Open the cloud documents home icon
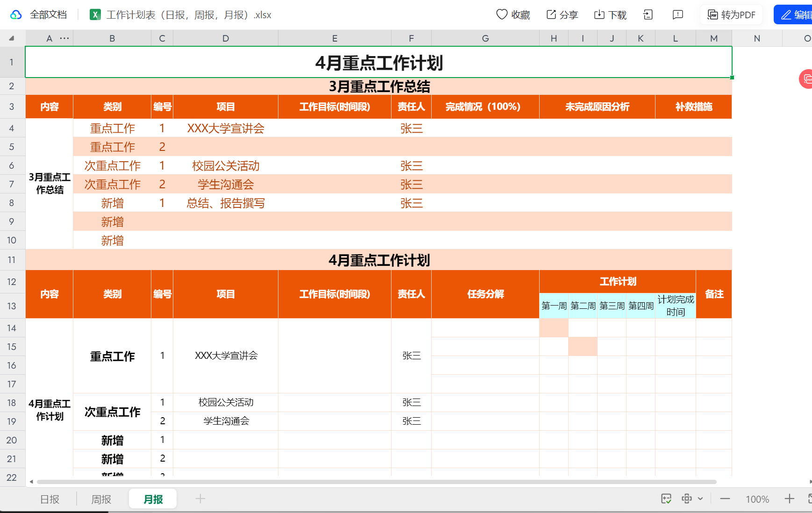This screenshot has height=513, width=812. 16,14
